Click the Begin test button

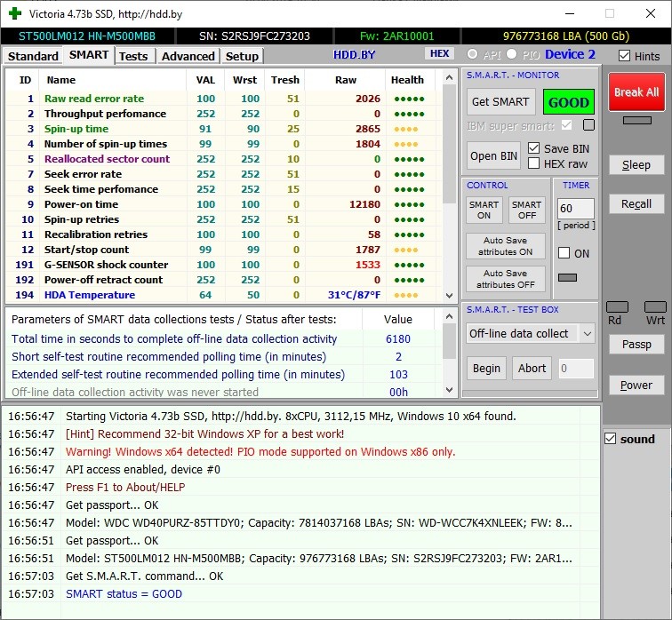point(486,369)
